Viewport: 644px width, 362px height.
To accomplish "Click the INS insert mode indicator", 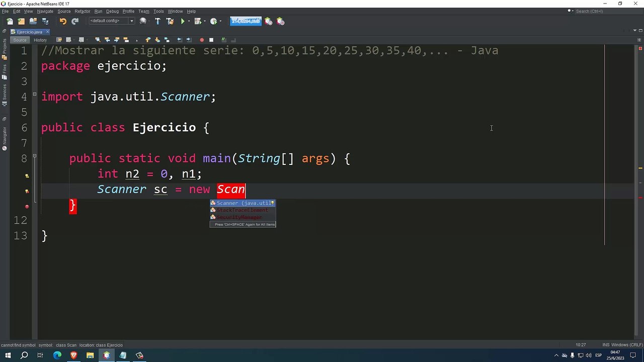I will click(606, 345).
